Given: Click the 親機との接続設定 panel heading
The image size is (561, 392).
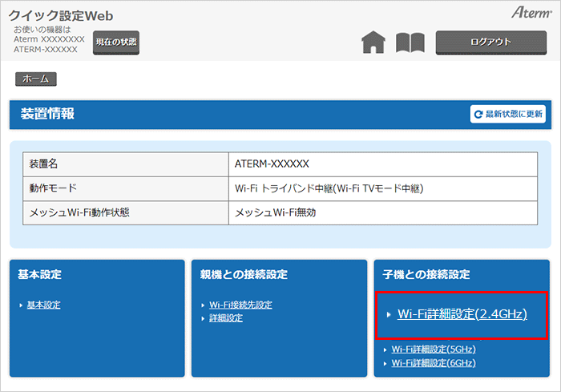Looking at the screenshot, I should 244,274.
